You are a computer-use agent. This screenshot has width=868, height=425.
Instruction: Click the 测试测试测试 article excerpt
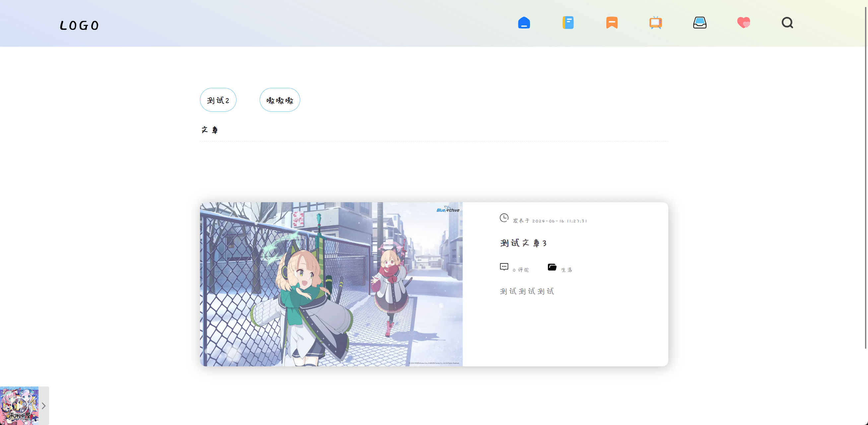[x=527, y=291]
